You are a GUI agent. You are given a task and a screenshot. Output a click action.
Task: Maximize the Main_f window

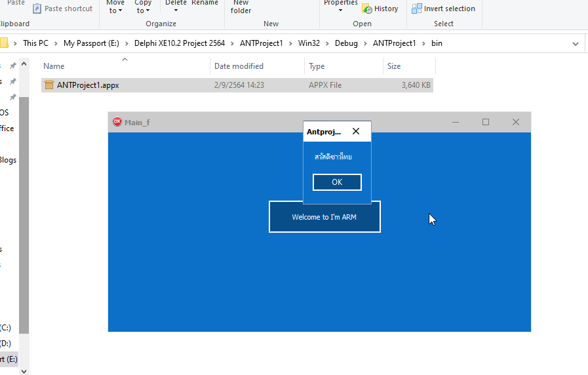point(486,122)
